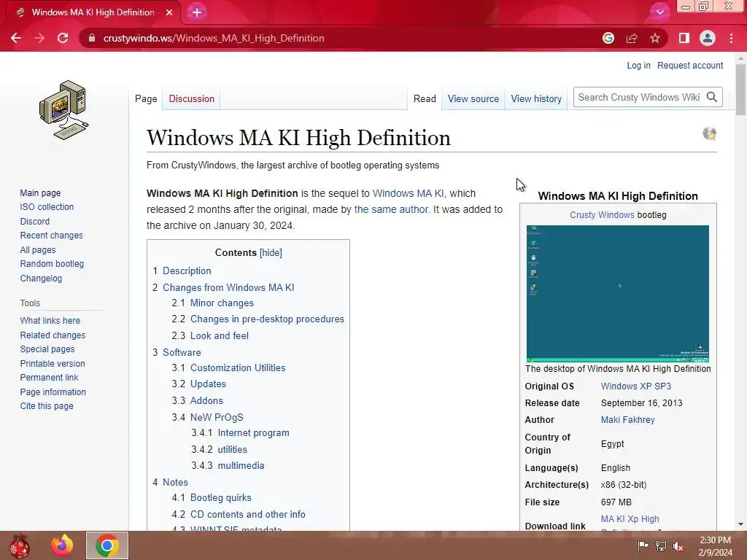747x560 pixels.
Task: Go to Changes from Windows MA KI
Action: (x=228, y=287)
